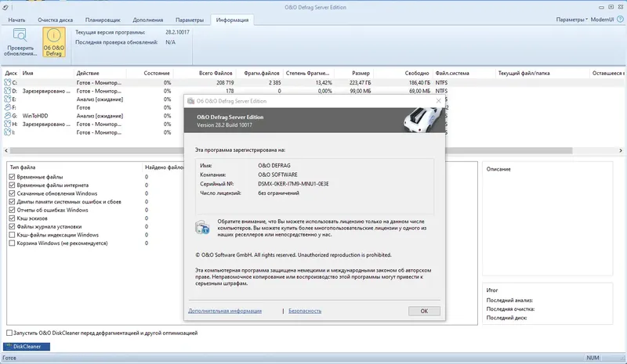
Task: Click the NUM status bar indicator
Action: (593, 358)
